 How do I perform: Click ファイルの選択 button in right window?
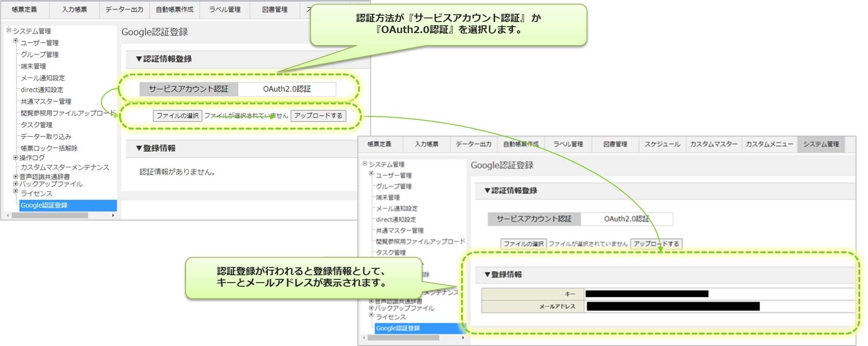[x=524, y=244]
